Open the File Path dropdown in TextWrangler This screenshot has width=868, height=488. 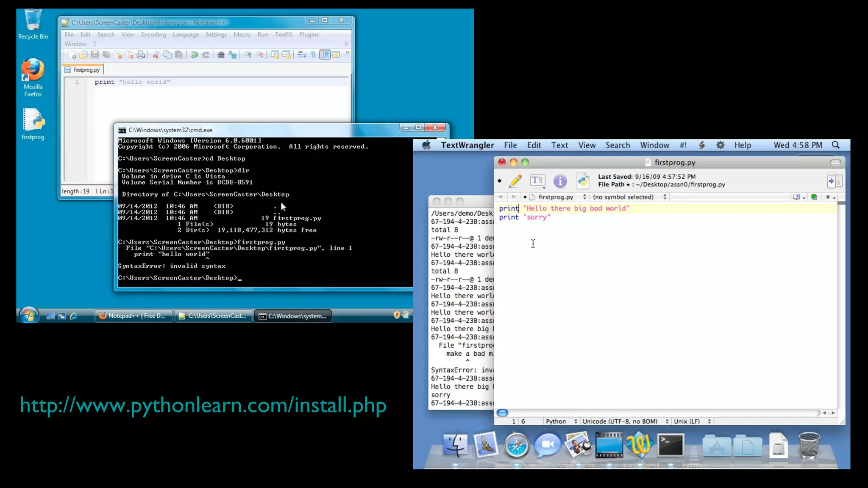coord(614,185)
